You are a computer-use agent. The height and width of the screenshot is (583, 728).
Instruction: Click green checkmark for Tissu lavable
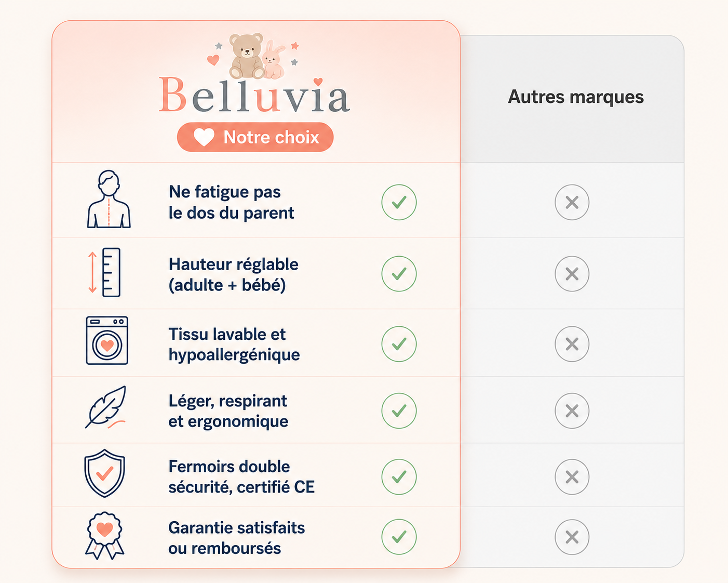point(399,344)
